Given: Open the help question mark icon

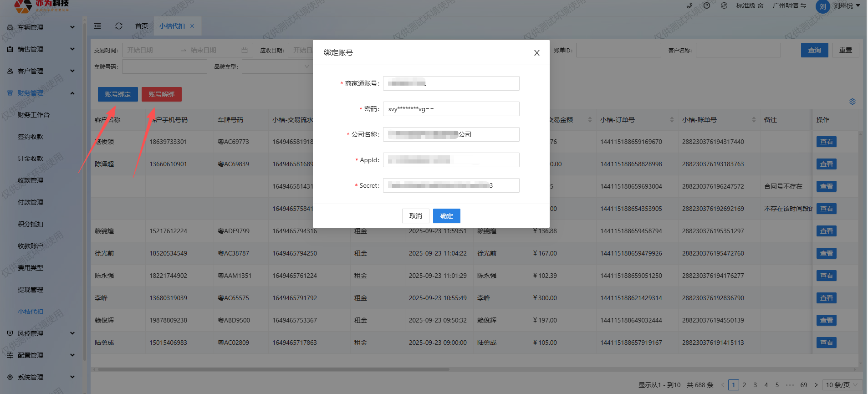Looking at the screenshot, I should (x=707, y=6).
